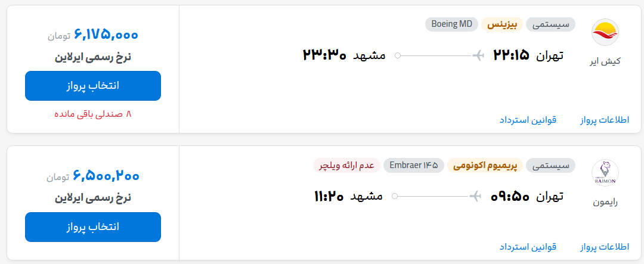Open قوانین استرداد for Kish Air flight

pos(528,120)
